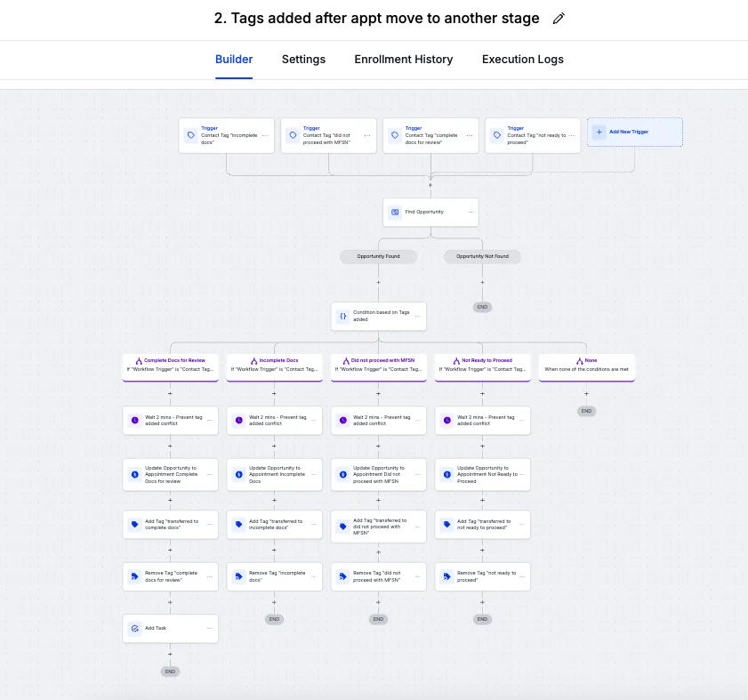This screenshot has height=700, width=748.
Task: View the Execution Logs tab
Action: (x=523, y=60)
